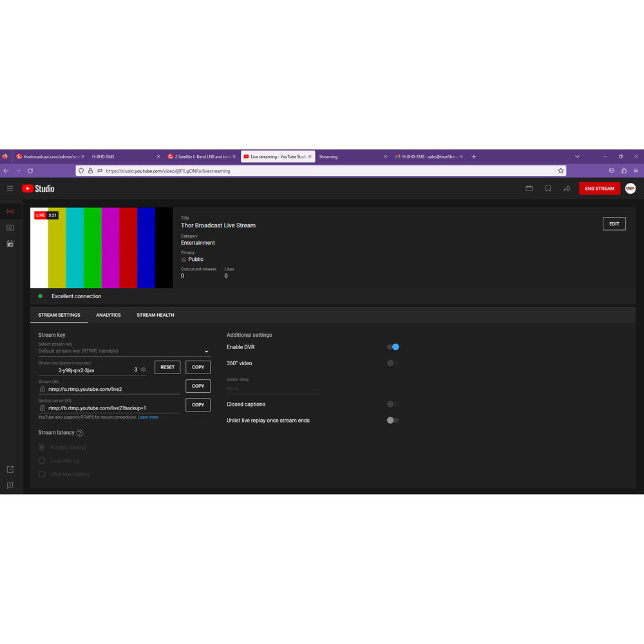The image size is (644, 644).
Task: Click the live stream preview thumbnail
Action: click(x=101, y=247)
